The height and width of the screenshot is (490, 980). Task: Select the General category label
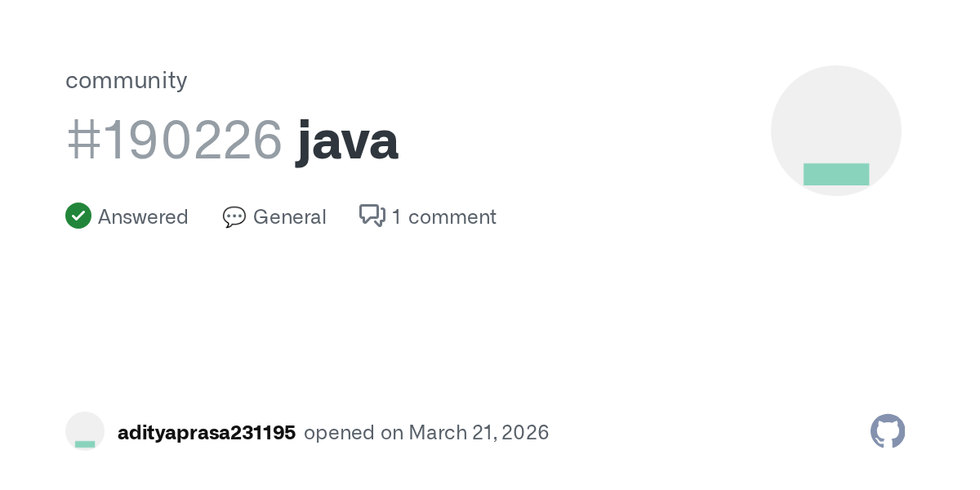tap(290, 217)
